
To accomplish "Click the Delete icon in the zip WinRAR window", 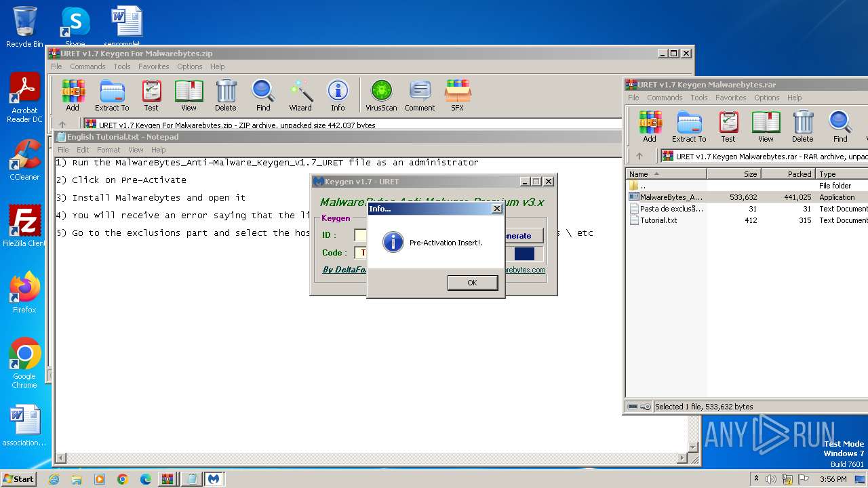I will point(226,96).
